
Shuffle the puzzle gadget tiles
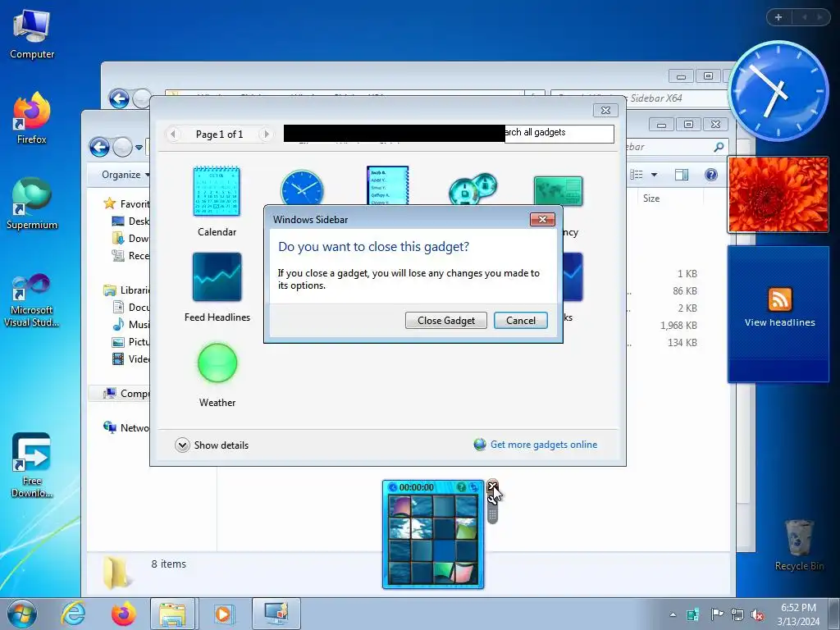473,487
